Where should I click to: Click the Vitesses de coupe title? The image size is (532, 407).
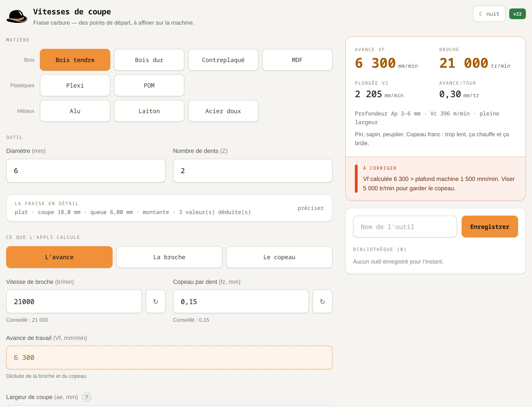coord(72,12)
